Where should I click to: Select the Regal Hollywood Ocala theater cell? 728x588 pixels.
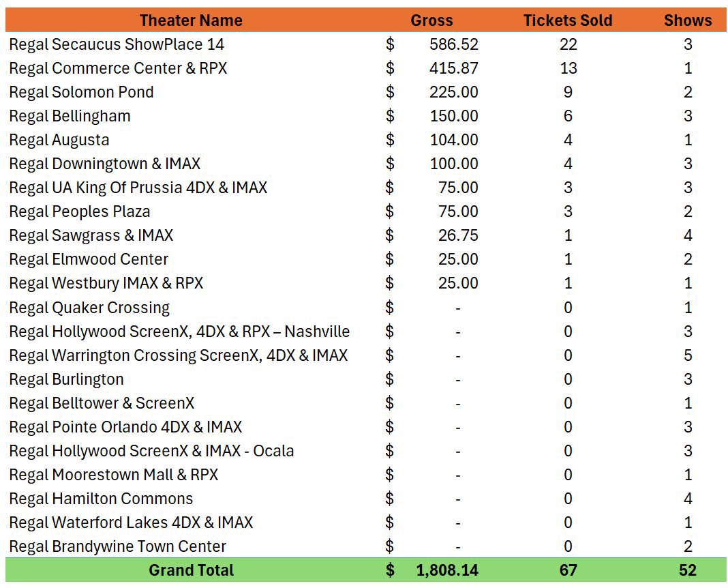tap(151, 451)
